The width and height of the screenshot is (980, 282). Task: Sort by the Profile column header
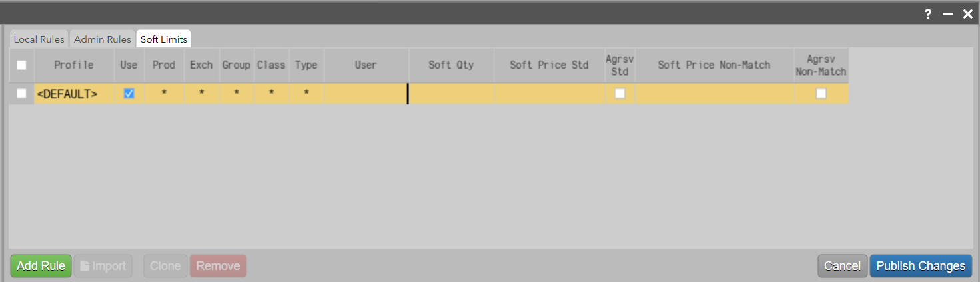click(74, 65)
